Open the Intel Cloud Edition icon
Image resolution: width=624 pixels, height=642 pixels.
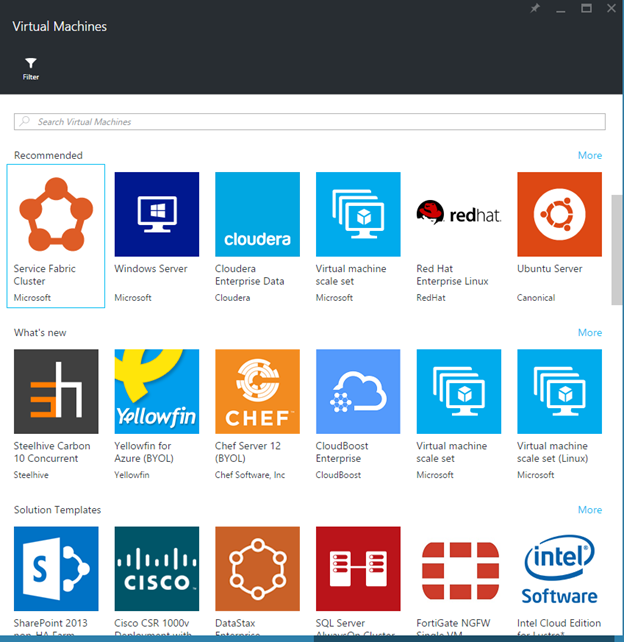point(560,569)
